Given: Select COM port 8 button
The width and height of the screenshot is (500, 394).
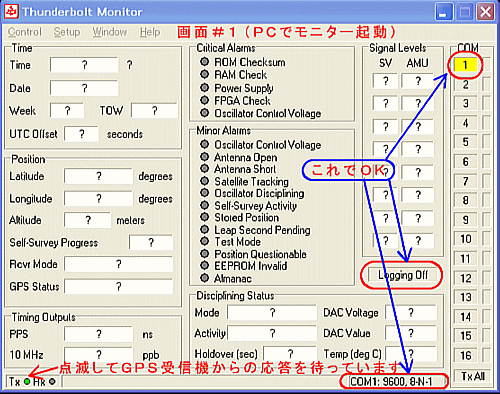Looking at the screenshot, I should 465,200.
